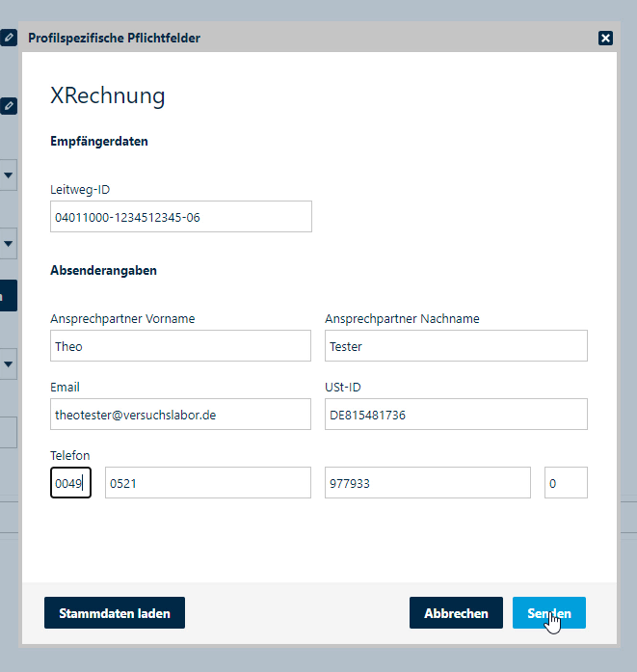Click the Telefon area code field 0521
Image resolution: width=637 pixels, height=672 pixels.
[x=208, y=483]
